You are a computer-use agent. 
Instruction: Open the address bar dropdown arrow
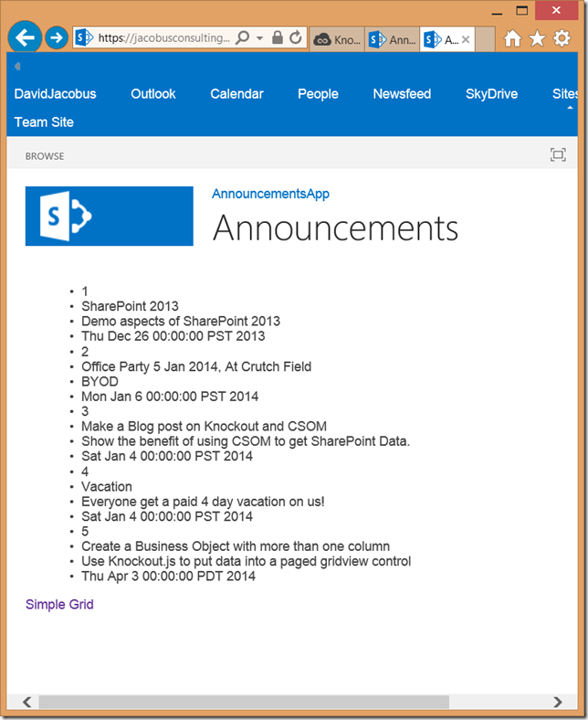pyautogui.click(x=260, y=38)
